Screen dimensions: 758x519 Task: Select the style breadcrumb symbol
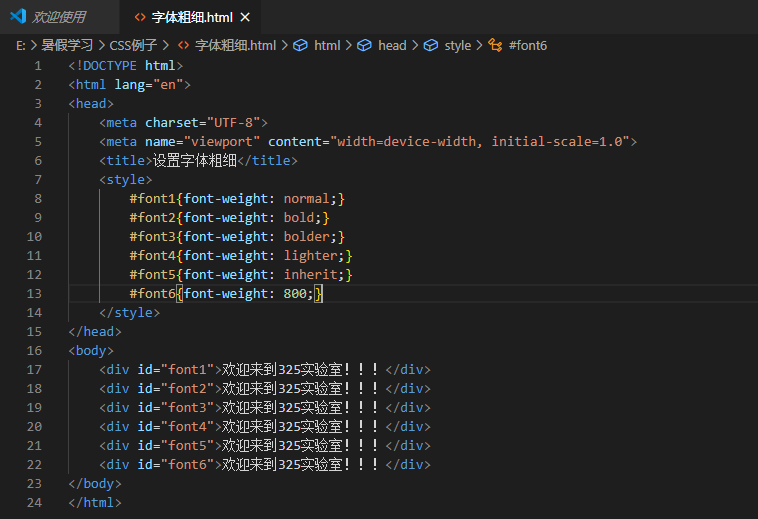tap(457, 45)
